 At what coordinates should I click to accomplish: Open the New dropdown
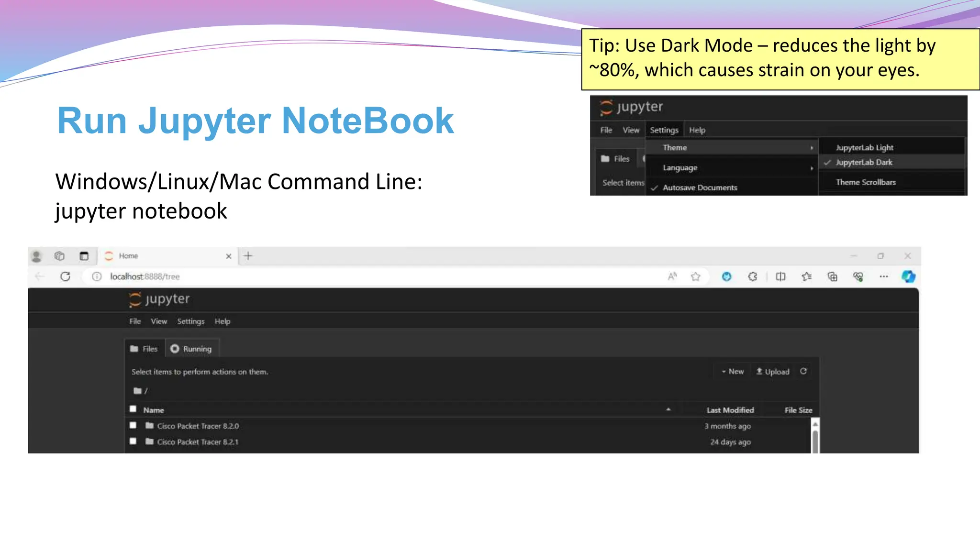[x=733, y=372]
